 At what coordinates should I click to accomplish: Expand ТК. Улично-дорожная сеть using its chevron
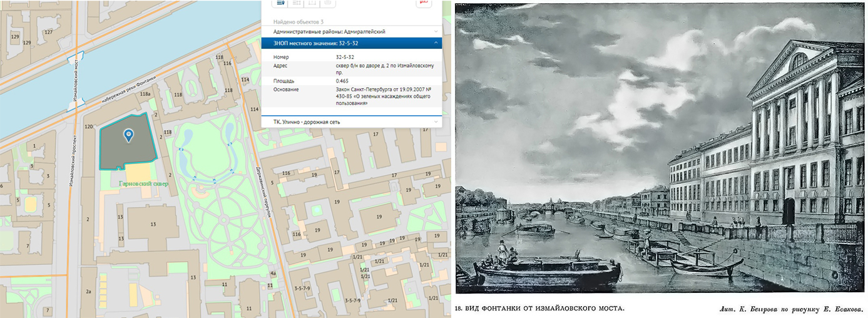436,121
